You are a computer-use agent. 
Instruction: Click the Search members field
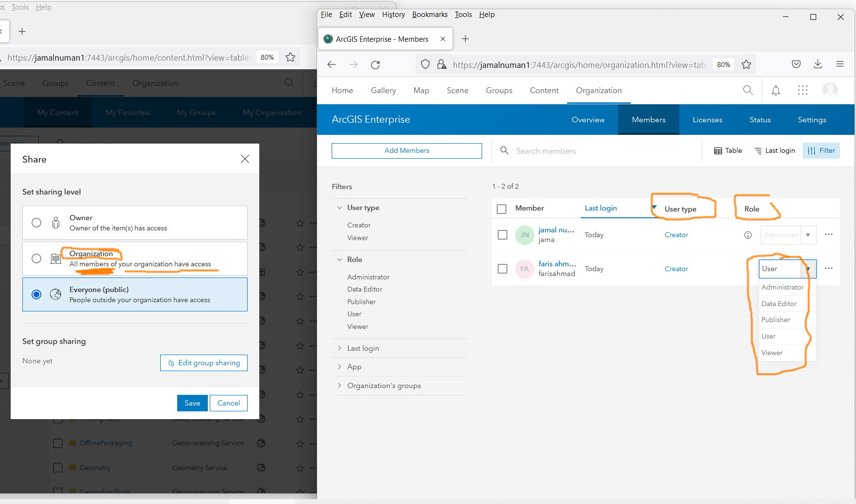coord(602,151)
